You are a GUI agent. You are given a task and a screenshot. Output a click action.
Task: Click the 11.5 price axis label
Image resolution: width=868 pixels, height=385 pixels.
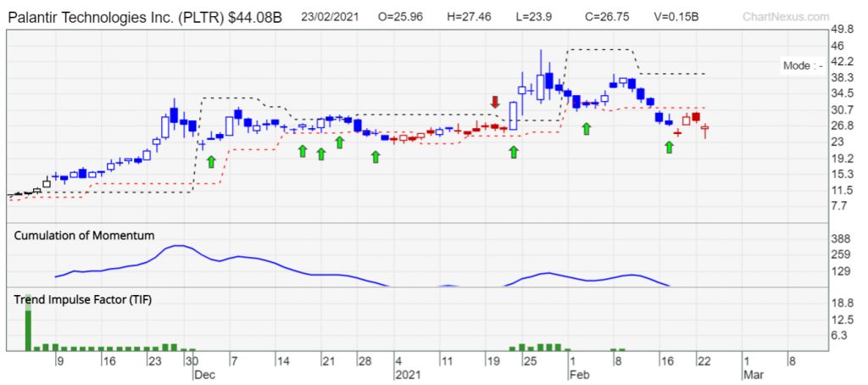click(843, 190)
